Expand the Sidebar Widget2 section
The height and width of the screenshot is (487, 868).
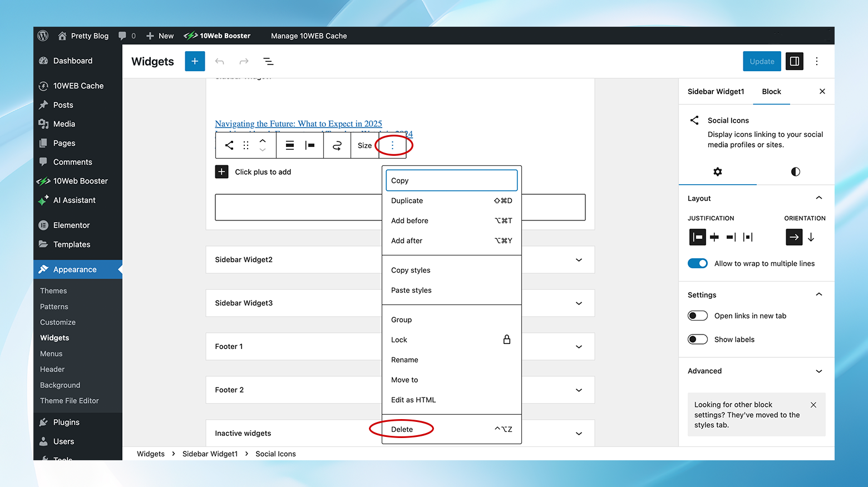578,259
